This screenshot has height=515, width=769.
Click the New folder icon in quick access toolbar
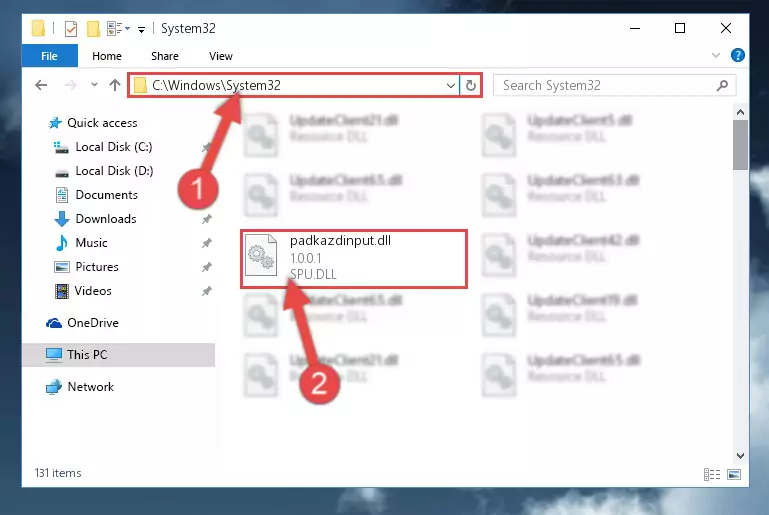tap(93, 29)
